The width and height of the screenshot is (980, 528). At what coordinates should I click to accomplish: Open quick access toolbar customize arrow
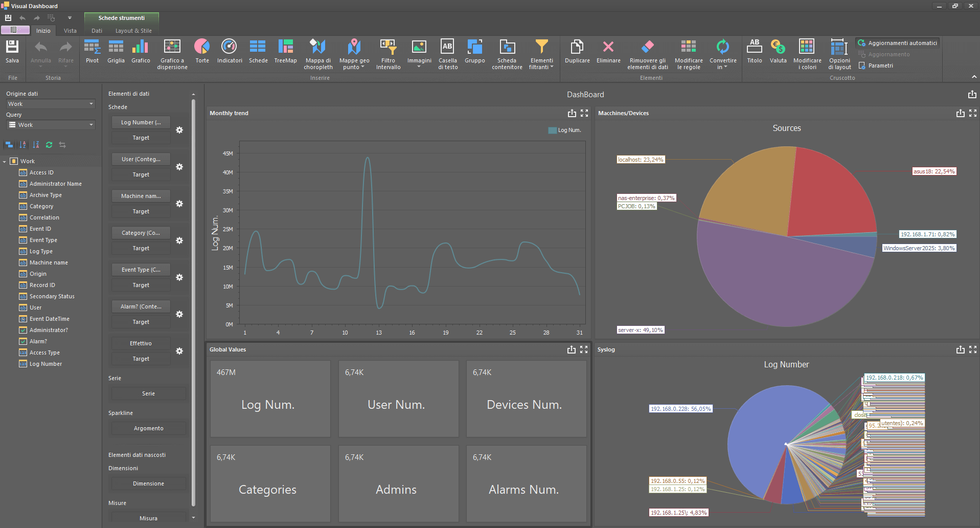point(70,18)
